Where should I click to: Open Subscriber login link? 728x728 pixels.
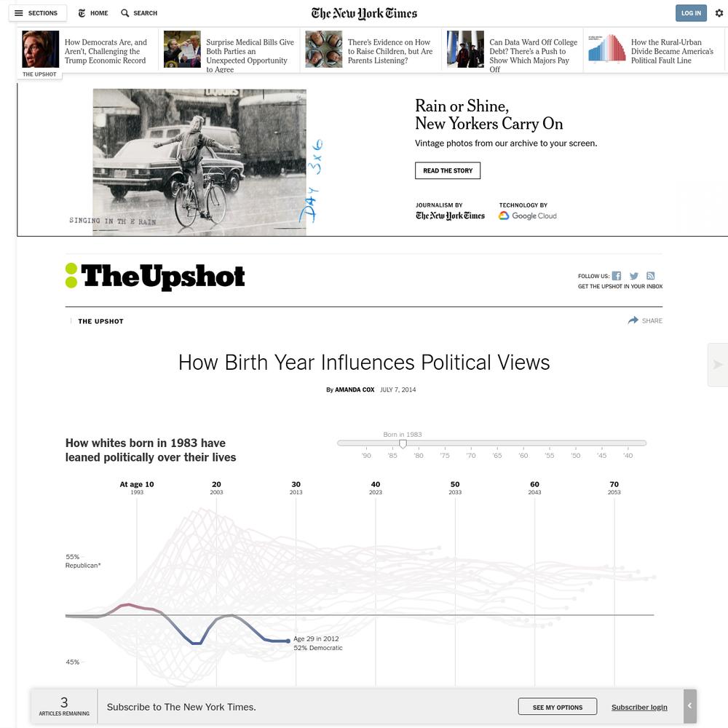point(639,707)
